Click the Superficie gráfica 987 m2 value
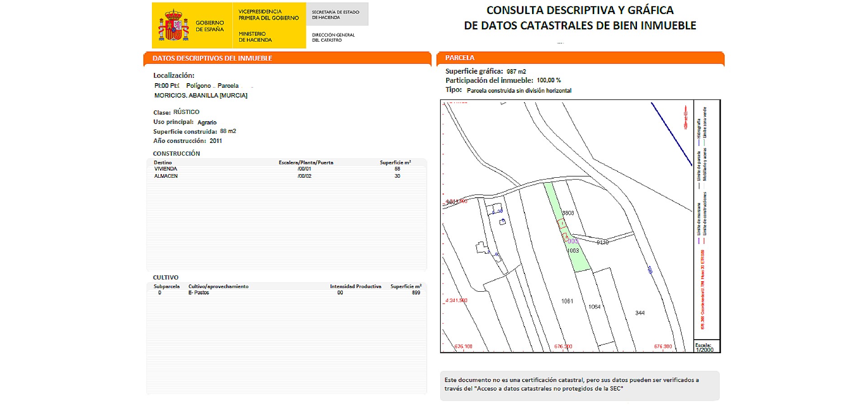This screenshot has width=868, height=412. tap(516, 71)
